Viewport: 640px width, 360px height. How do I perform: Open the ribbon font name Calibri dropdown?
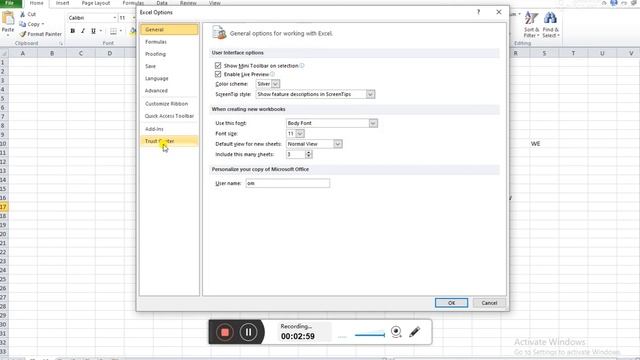115,18
